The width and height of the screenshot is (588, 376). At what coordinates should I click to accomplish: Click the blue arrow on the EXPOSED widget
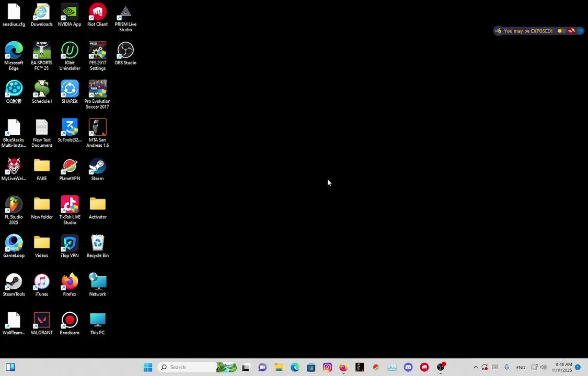pyautogui.click(x=581, y=31)
